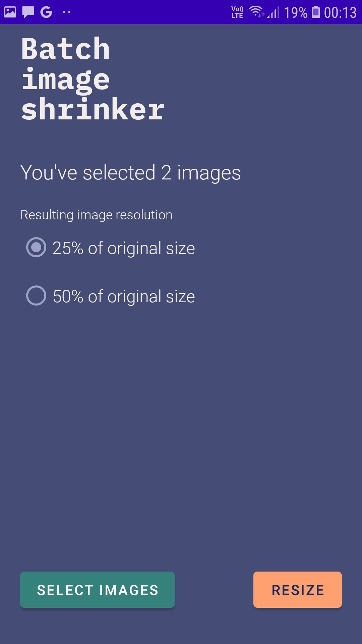Viewport: 362px width, 644px height.
Task: Select the 50% of original size option
Action: [37, 296]
